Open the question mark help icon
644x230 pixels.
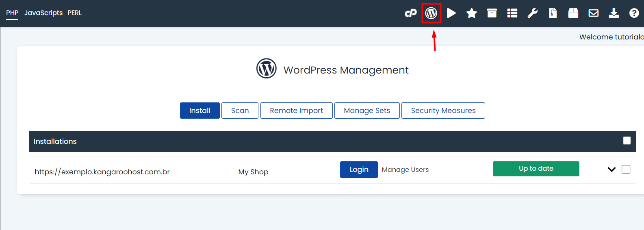[634, 13]
